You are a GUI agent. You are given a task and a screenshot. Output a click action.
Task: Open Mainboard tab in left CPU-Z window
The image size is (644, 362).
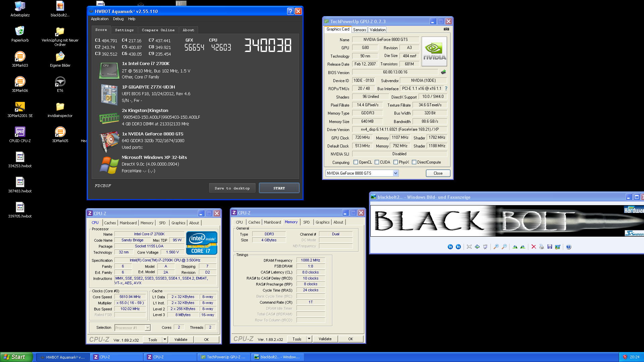point(128,223)
